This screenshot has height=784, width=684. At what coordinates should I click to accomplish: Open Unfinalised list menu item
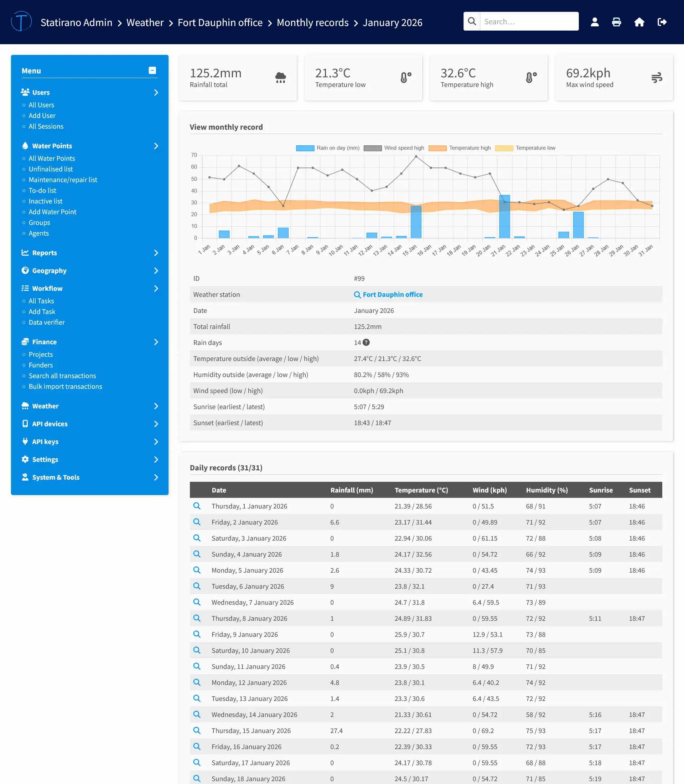point(50,169)
